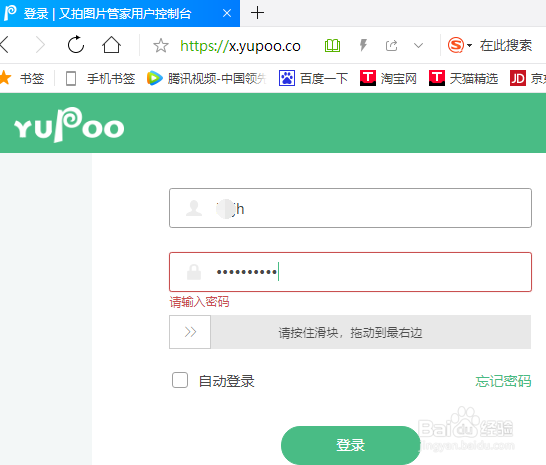Screen dimensions: 546x465
Task: Reload the page with the refresh icon
Action: click(x=76, y=45)
